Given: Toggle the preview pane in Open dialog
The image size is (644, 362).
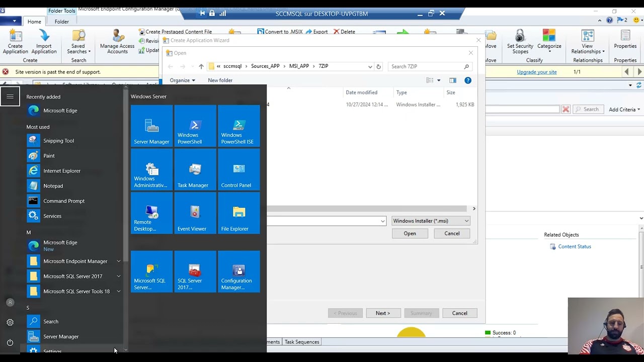Looking at the screenshot, I should coord(453,80).
